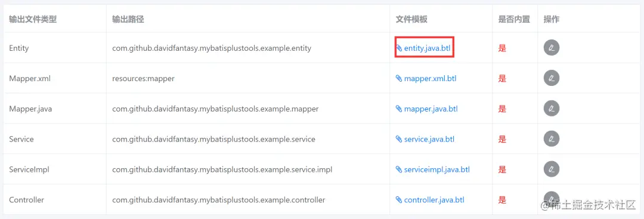Open mapper.xml.btl template file
The image size is (644, 219).
[426, 79]
